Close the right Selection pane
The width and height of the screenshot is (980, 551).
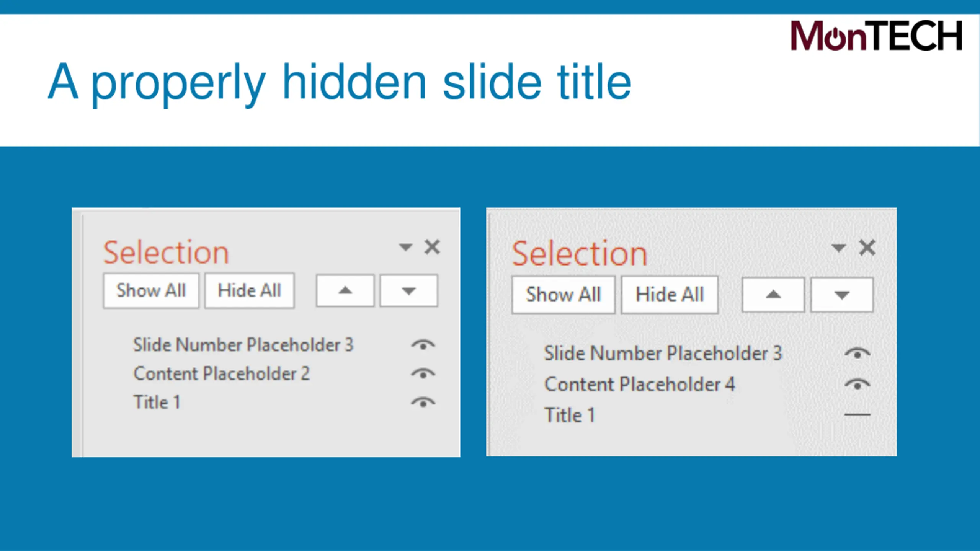(x=867, y=248)
